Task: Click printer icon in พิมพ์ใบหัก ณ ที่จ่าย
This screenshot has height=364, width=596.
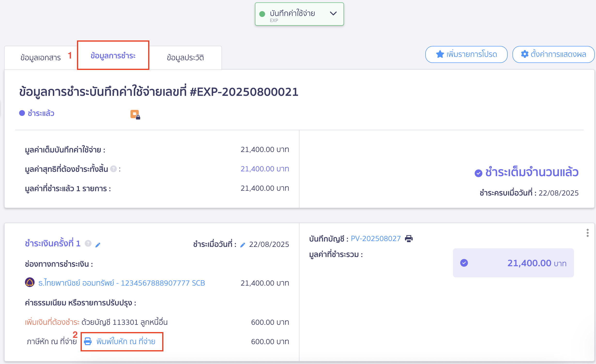Action: tap(88, 341)
